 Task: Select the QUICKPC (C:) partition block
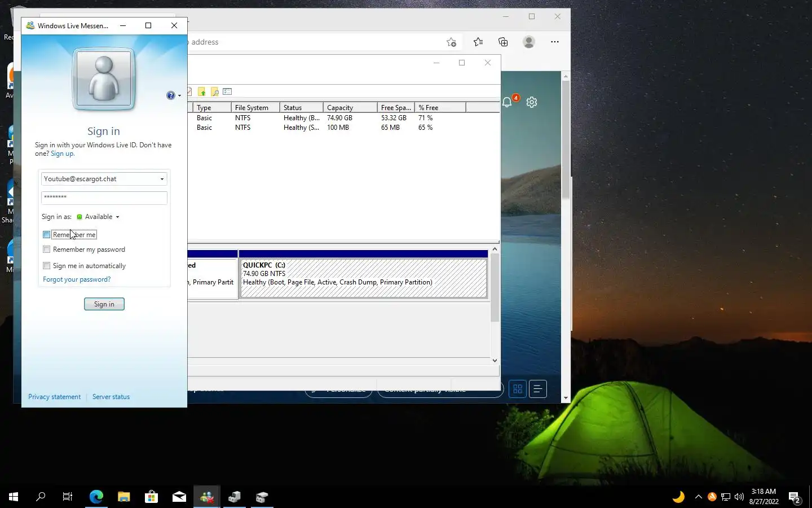pyautogui.click(x=364, y=278)
